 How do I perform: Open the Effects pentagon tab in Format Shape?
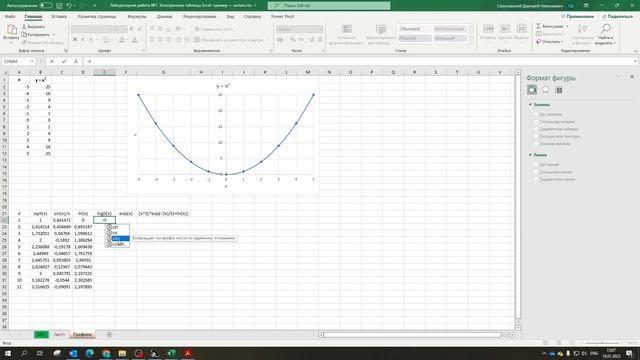tap(545, 89)
